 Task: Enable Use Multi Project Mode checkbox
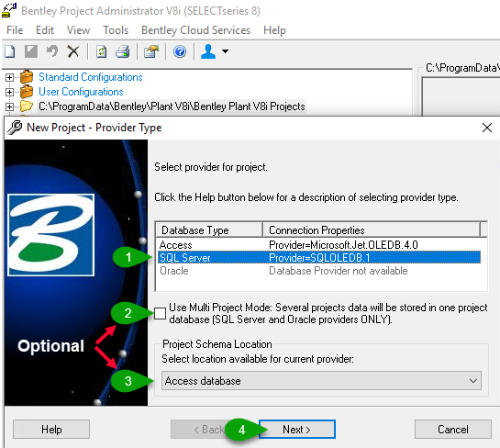160,313
